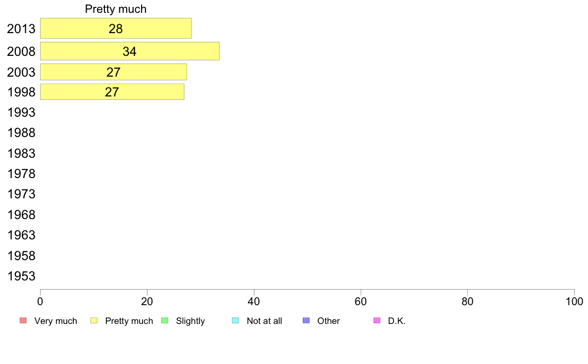Click the 1973 year label
The image size is (588, 364).
[21, 194]
